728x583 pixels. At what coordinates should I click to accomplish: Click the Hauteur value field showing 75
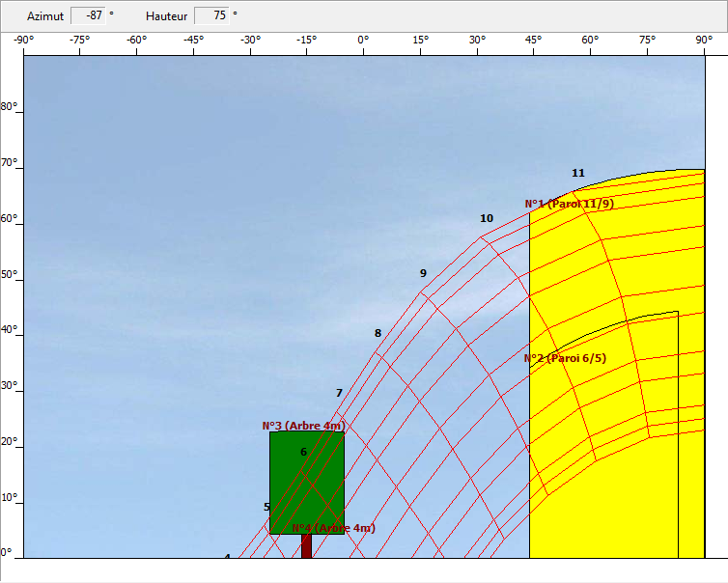click(x=211, y=15)
